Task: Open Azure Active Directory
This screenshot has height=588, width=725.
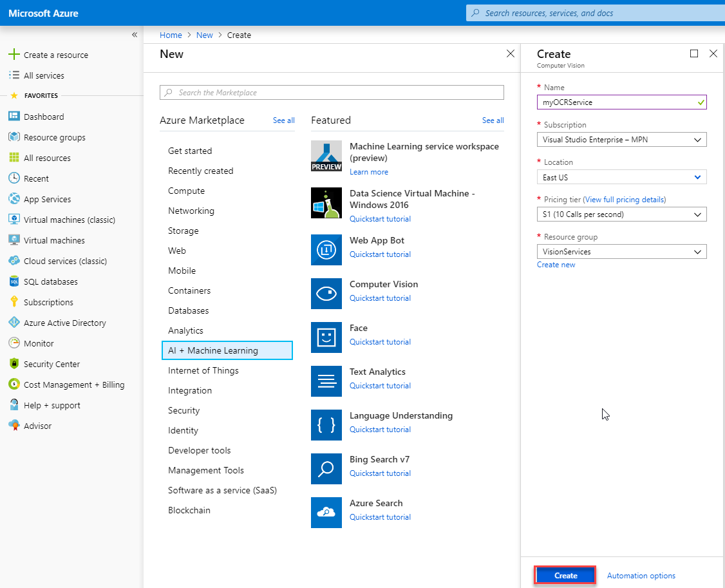Action: pos(65,322)
